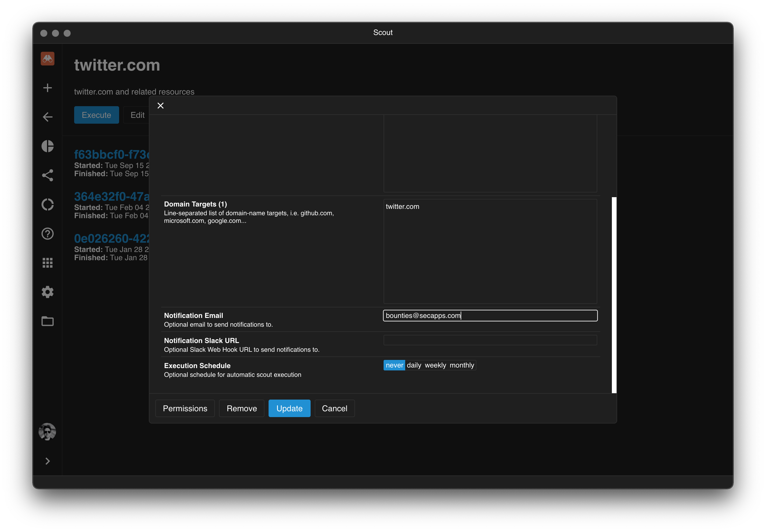The image size is (766, 532).
Task: Click the Permissions button
Action: (185, 408)
